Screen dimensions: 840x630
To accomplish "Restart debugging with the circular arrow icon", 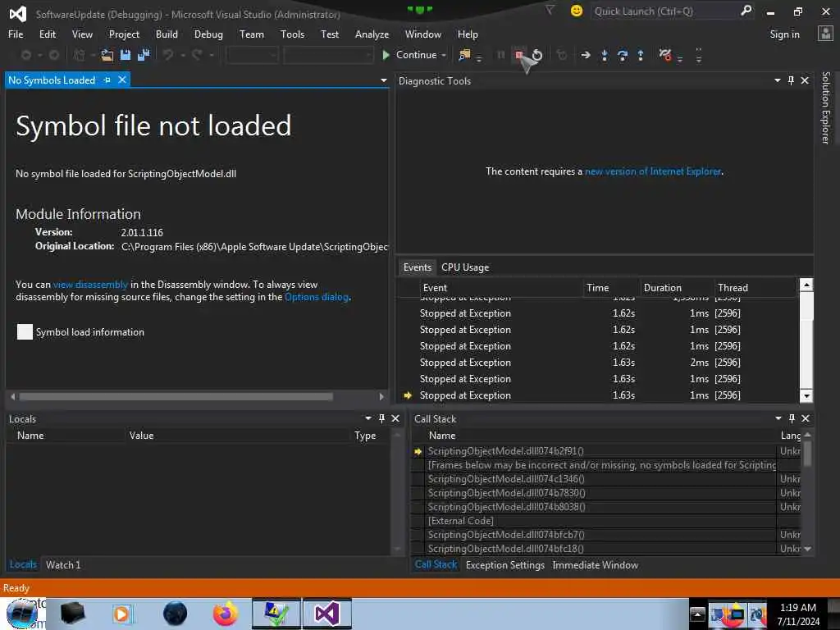I will coord(536,55).
